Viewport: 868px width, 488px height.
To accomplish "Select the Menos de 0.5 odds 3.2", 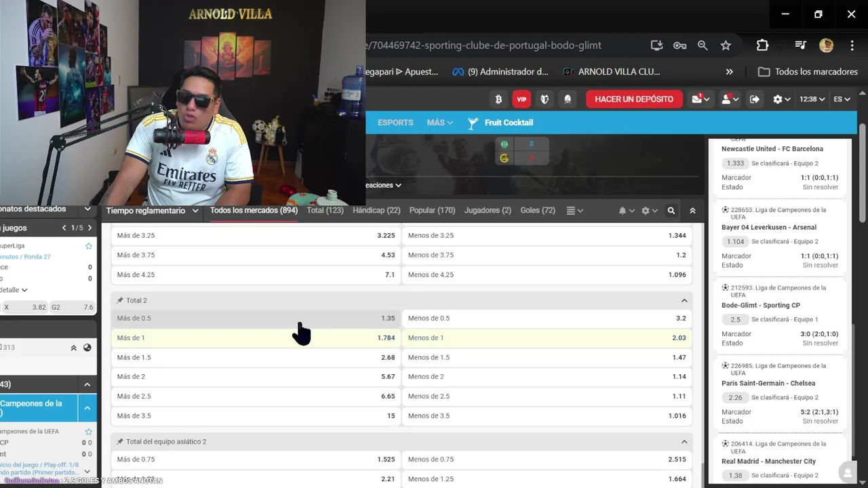I will (x=547, y=318).
